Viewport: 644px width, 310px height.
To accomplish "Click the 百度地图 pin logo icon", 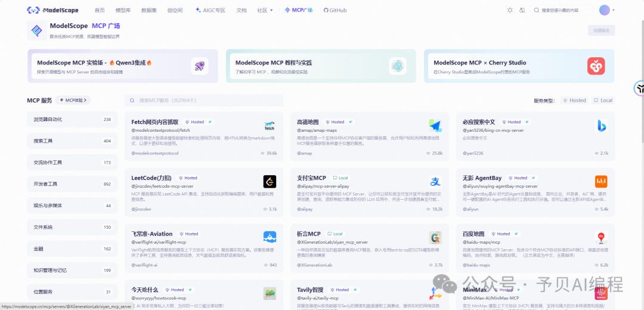I will (x=601, y=237).
